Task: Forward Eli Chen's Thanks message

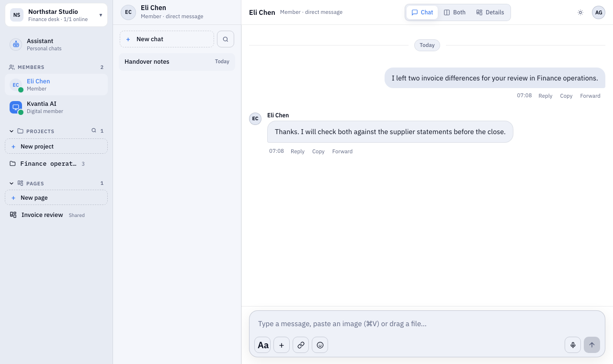Action: pyautogui.click(x=342, y=151)
